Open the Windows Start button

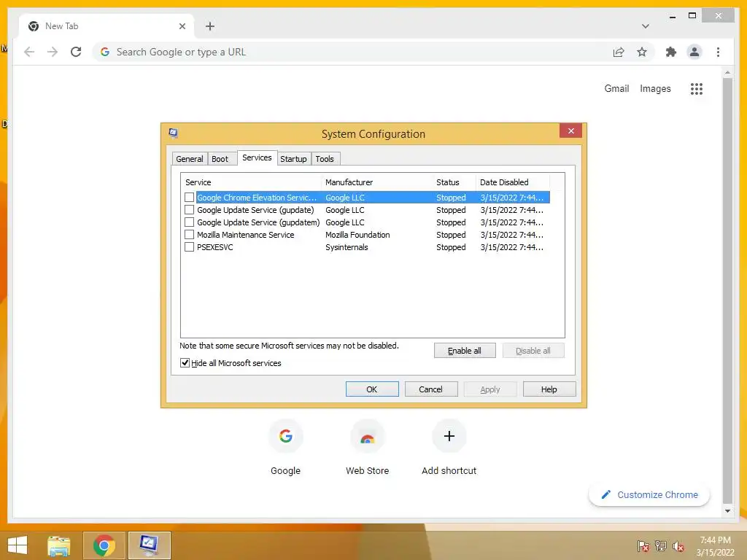[x=18, y=545]
